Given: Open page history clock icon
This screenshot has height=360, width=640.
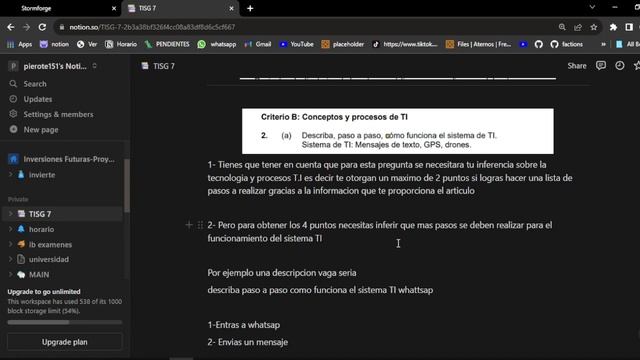Looking at the screenshot, I should (620, 66).
